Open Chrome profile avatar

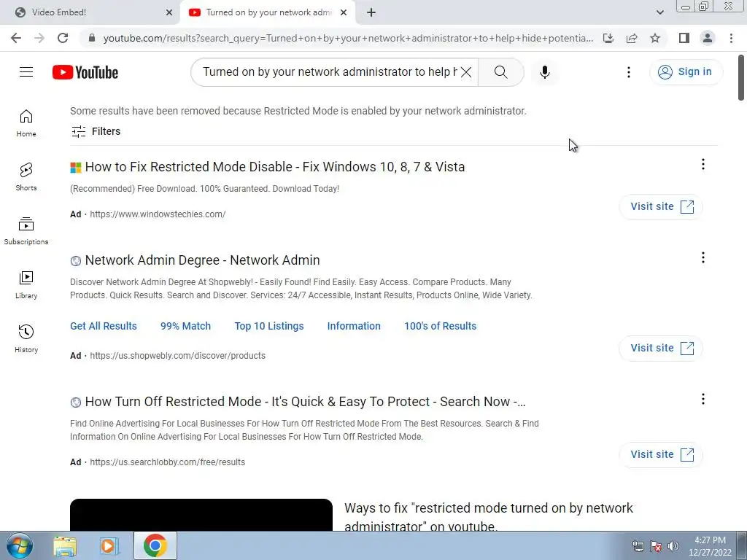click(708, 38)
